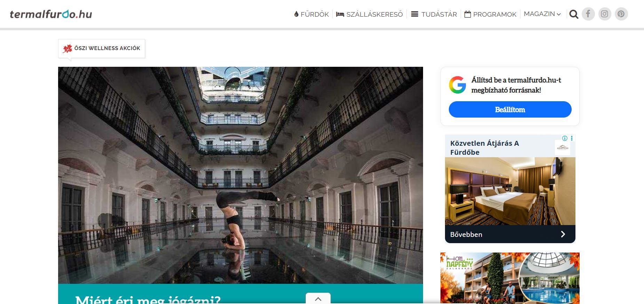
Task: Open the PROGRAMOK menu item
Action: 490,14
